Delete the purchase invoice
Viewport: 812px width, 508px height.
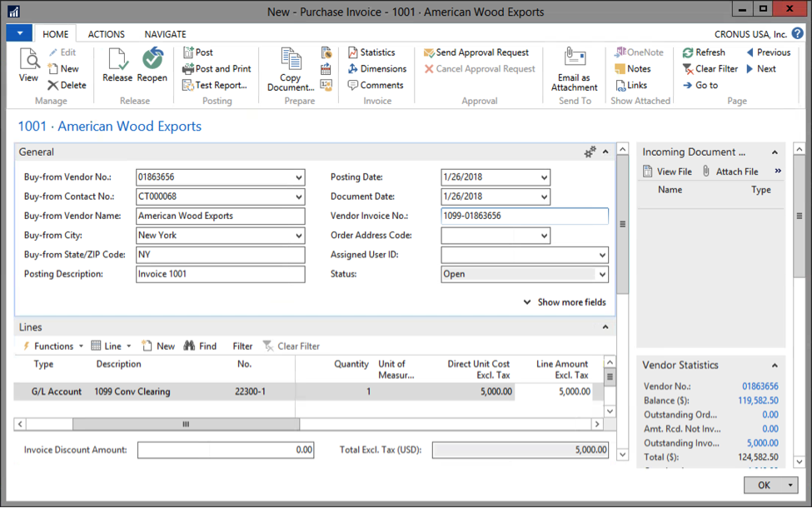tap(67, 85)
